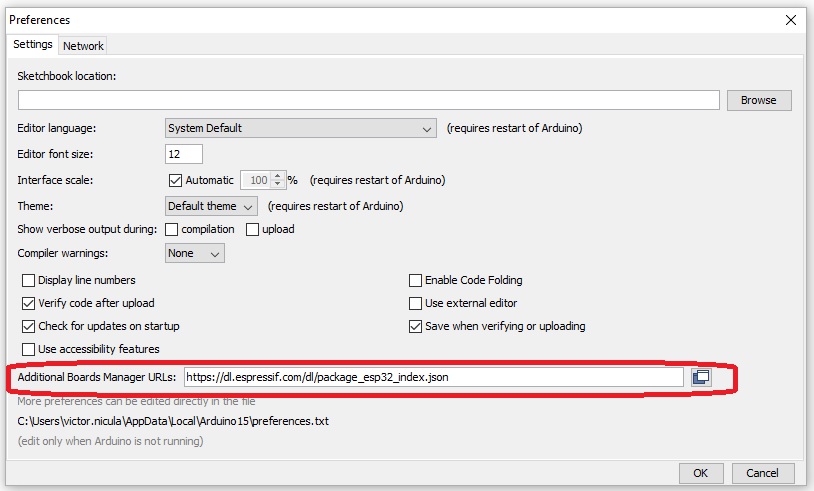Image resolution: width=814 pixels, height=491 pixels.
Task: Confirm preferences with the OK button
Action: tap(700, 473)
